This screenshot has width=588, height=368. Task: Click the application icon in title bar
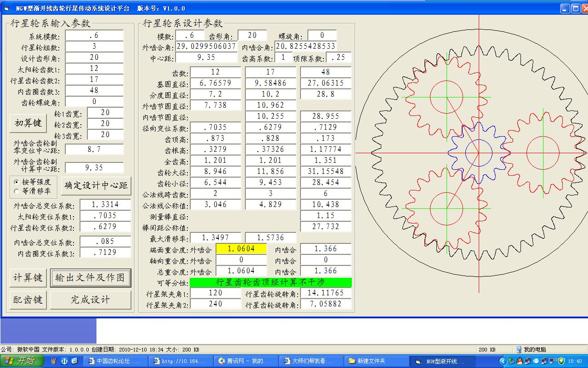pyautogui.click(x=6, y=8)
